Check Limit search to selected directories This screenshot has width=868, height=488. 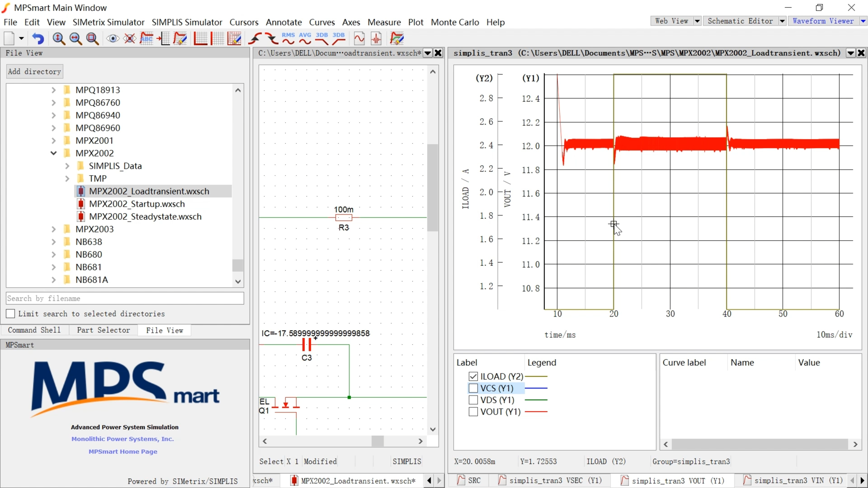10,314
